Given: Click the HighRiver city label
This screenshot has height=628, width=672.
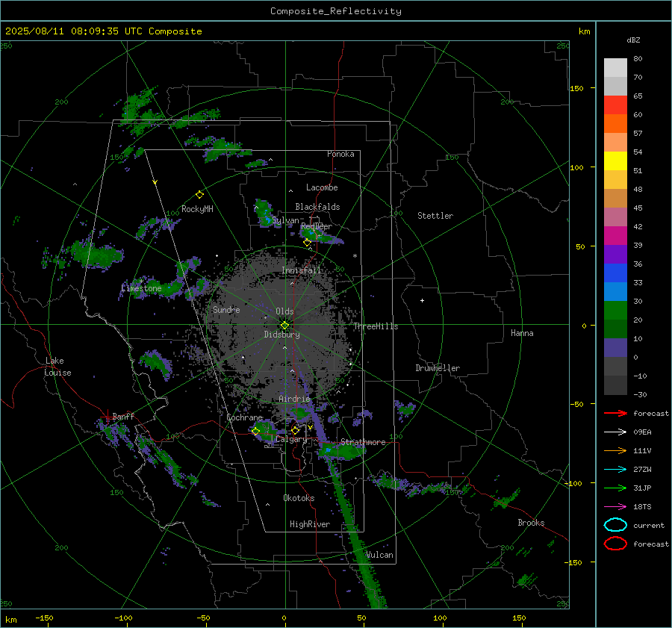Looking at the screenshot, I should (x=310, y=524).
